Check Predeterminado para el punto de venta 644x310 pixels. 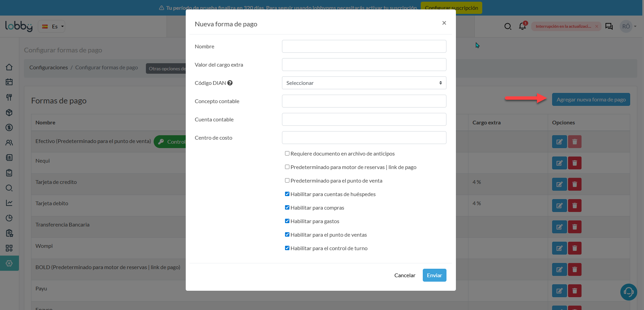[287, 181]
